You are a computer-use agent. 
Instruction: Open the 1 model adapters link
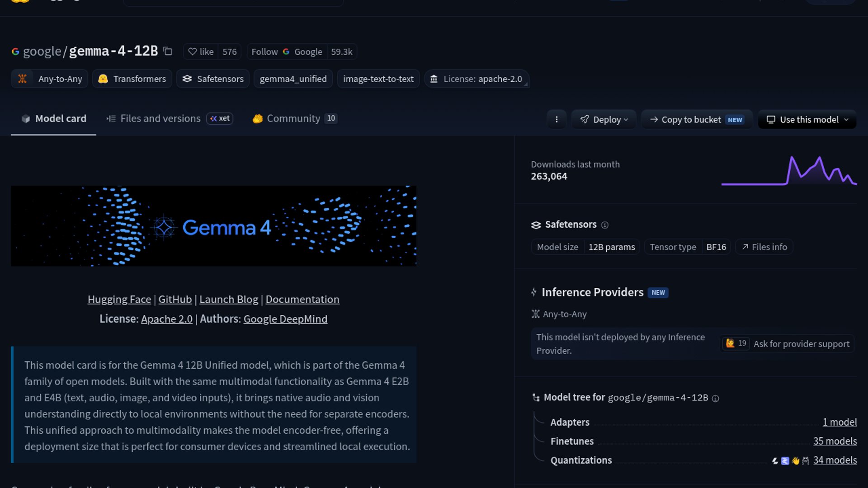click(840, 422)
